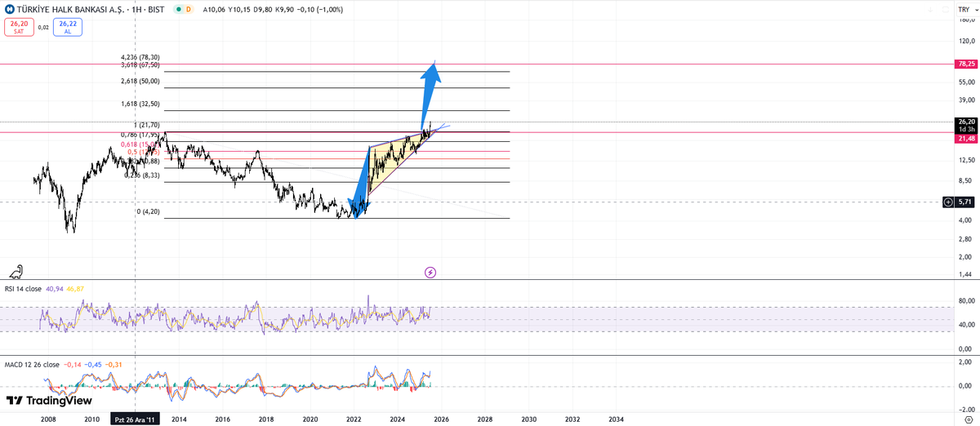Click the plus icon beside 5,71 price
The height and width of the screenshot is (426, 980).
(x=947, y=201)
